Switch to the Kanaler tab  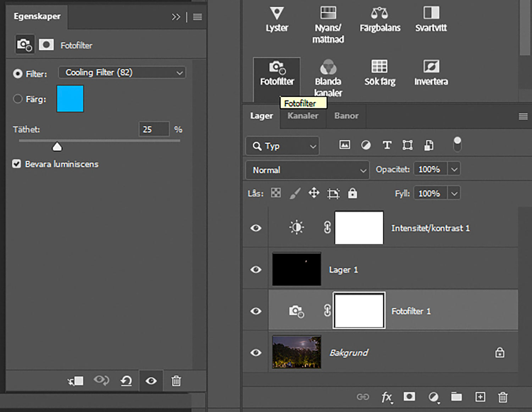(x=303, y=116)
